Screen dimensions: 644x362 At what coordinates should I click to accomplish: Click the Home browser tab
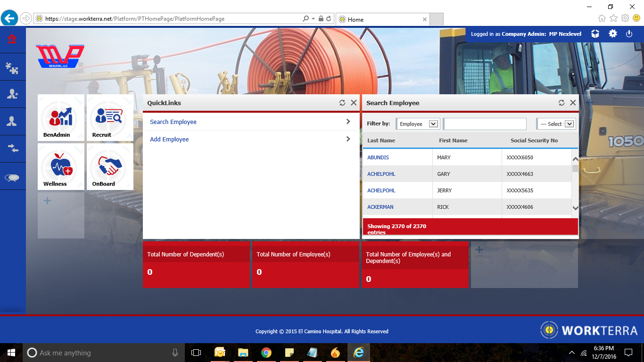click(x=382, y=19)
